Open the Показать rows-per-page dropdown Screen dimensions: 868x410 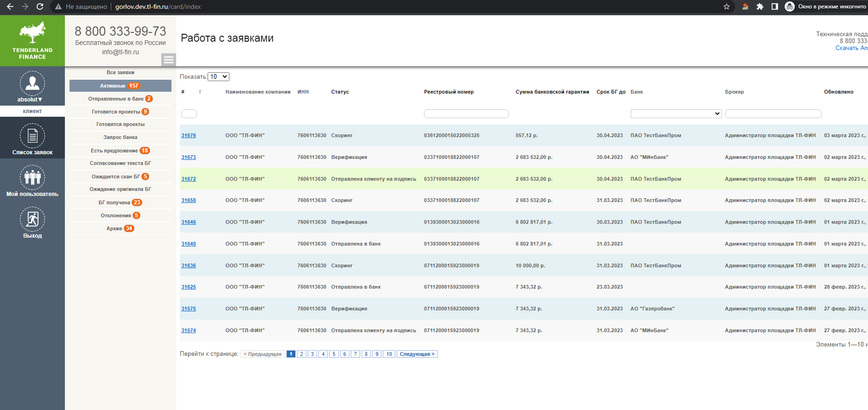tap(218, 76)
